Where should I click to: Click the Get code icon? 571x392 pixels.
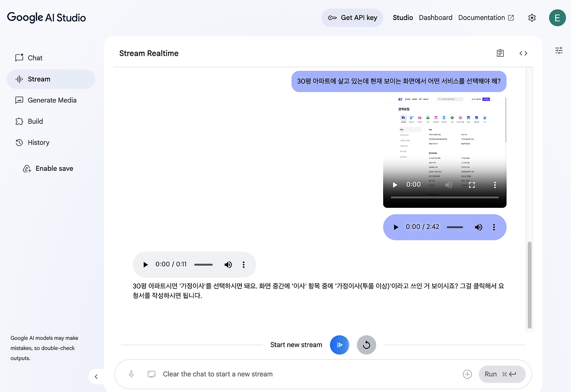523,53
